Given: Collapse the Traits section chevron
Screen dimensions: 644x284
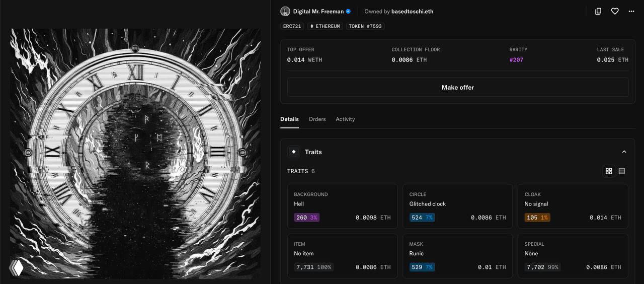Looking at the screenshot, I should [x=624, y=152].
